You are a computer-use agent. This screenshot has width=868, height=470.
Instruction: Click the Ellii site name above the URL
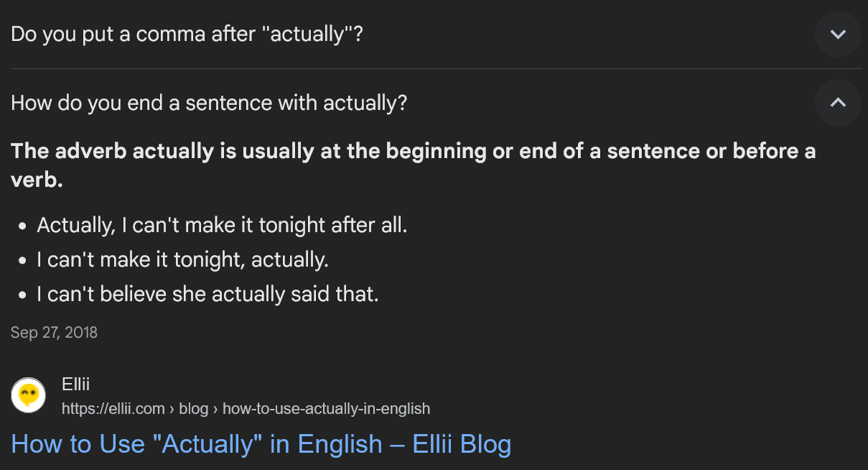pyautogui.click(x=75, y=384)
